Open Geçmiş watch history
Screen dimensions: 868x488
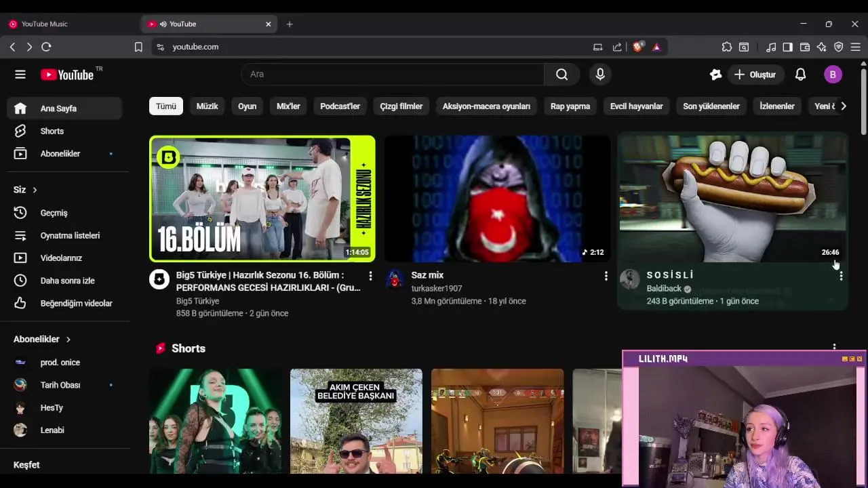point(64,213)
